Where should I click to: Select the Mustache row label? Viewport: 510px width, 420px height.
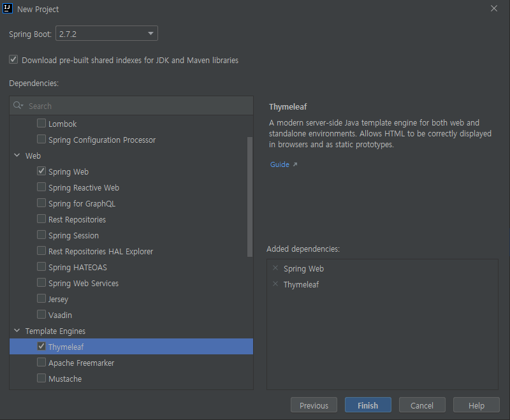[x=65, y=379]
